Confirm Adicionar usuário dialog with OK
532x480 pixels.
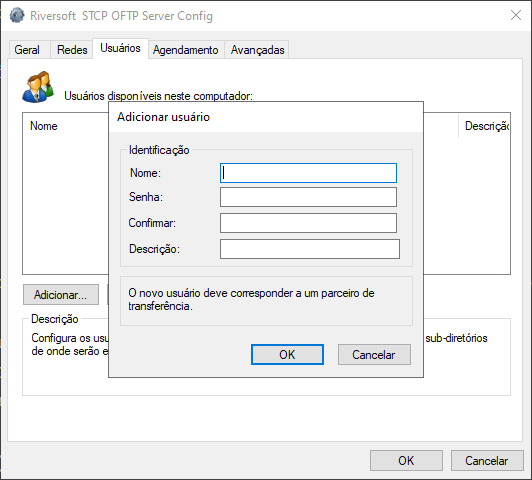pos(287,354)
